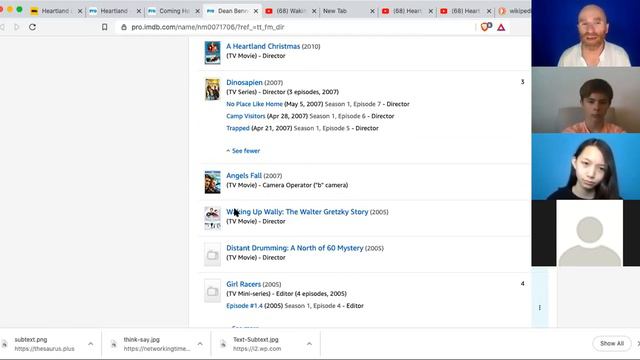Screen dimensions: 640x360
Task: Open the think-say.jpg download menu chevron
Action: 200,344
